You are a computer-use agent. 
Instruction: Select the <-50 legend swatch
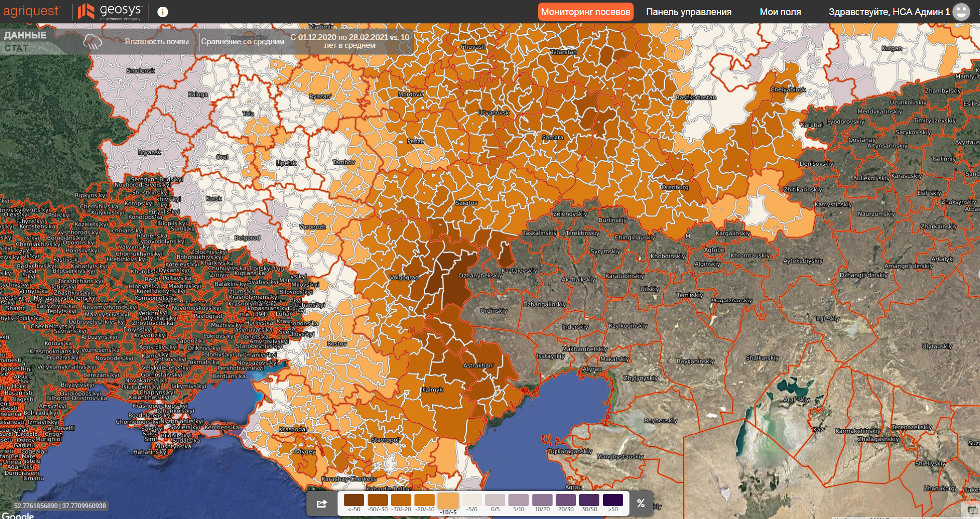coord(354,500)
